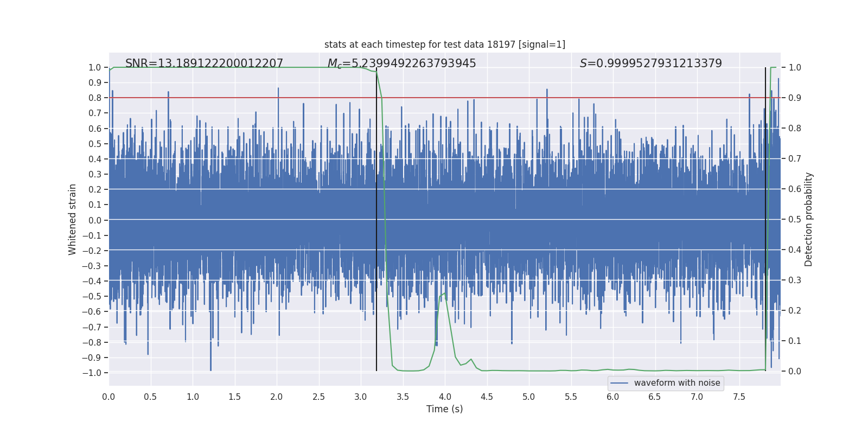Click the plot title mentioning test data 18197
Image resolution: width=868 pixels, height=434 pixels.
coord(445,44)
